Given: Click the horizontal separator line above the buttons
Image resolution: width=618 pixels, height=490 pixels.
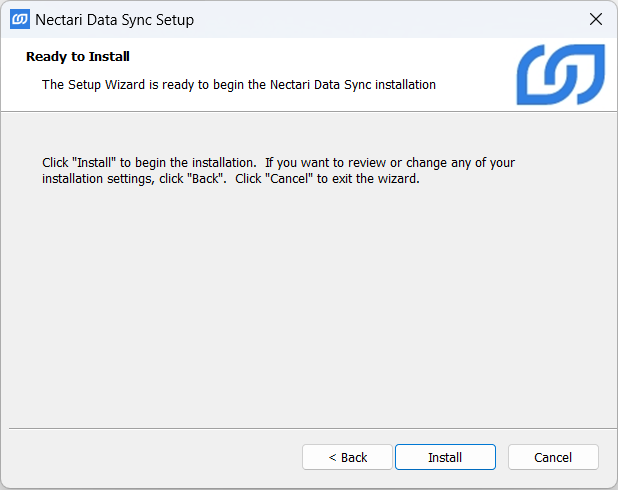Looking at the screenshot, I should pos(300,428).
